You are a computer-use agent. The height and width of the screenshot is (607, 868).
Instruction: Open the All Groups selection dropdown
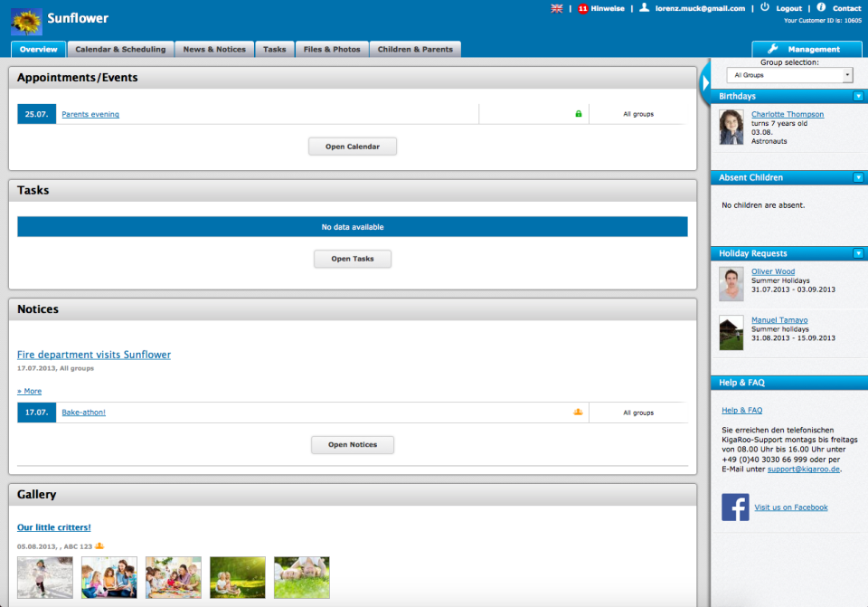pyautogui.click(x=789, y=75)
